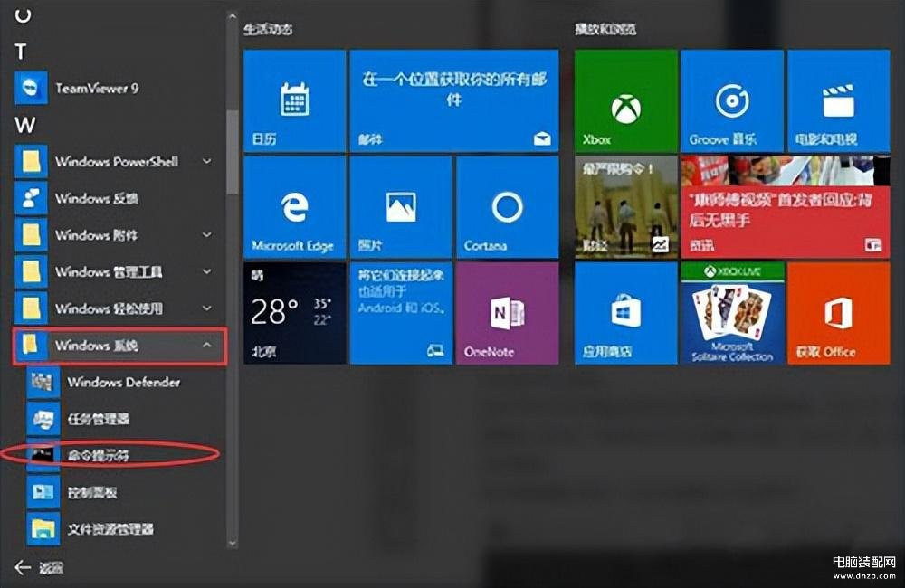
Task: Open the Microsoft Solitaire Collection tile
Action: (732, 313)
